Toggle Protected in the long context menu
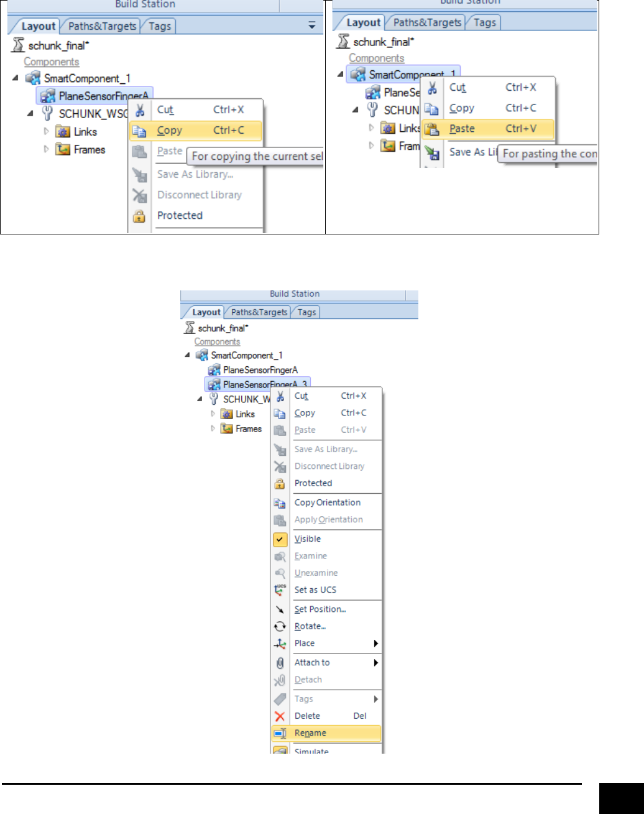Image resolution: width=644 pixels, height=814 pixels. [313, 483]
